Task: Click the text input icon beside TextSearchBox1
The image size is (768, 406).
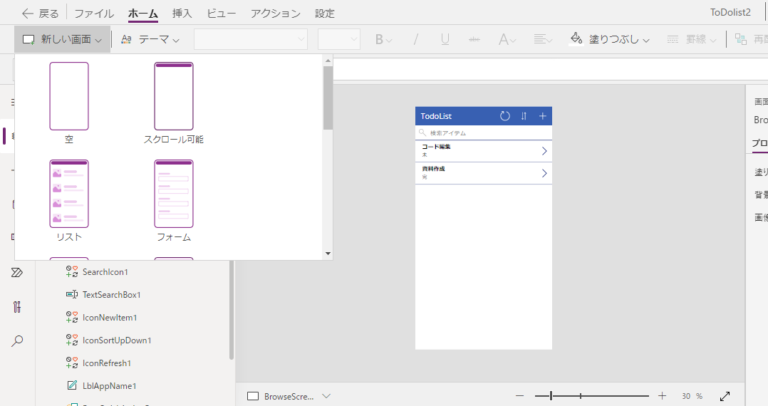Action: [x=72, y=294]
